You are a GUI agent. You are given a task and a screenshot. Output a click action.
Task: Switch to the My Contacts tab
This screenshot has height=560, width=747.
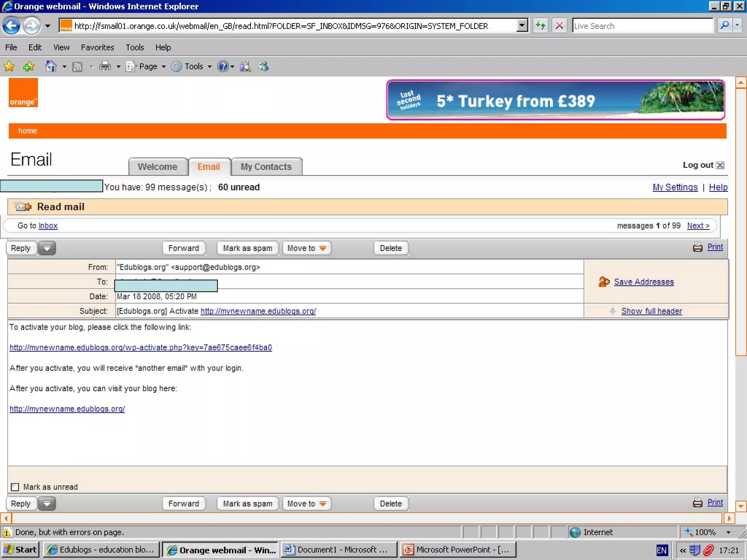click(x=266, y=167)
